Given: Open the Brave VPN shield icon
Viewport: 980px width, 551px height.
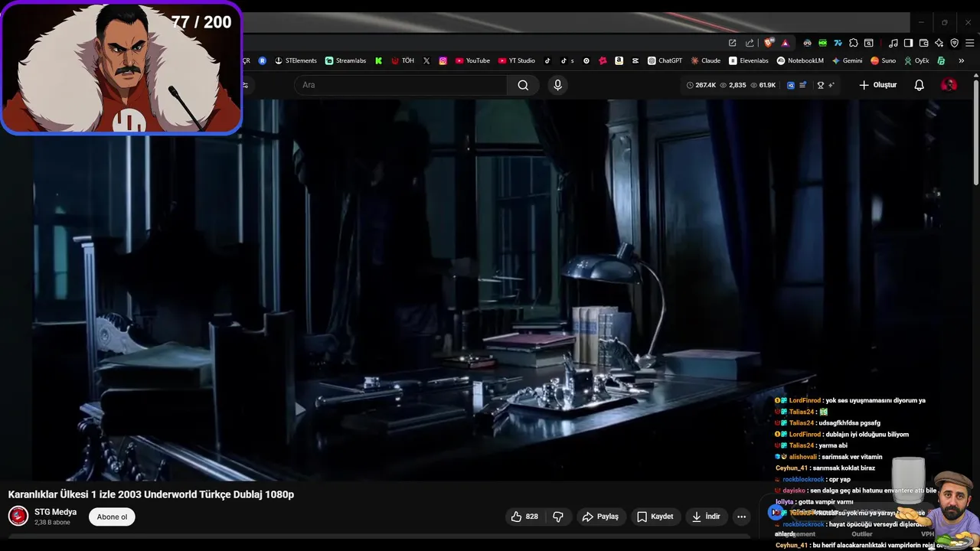Looking at the screenshot, I should point(955,43).
